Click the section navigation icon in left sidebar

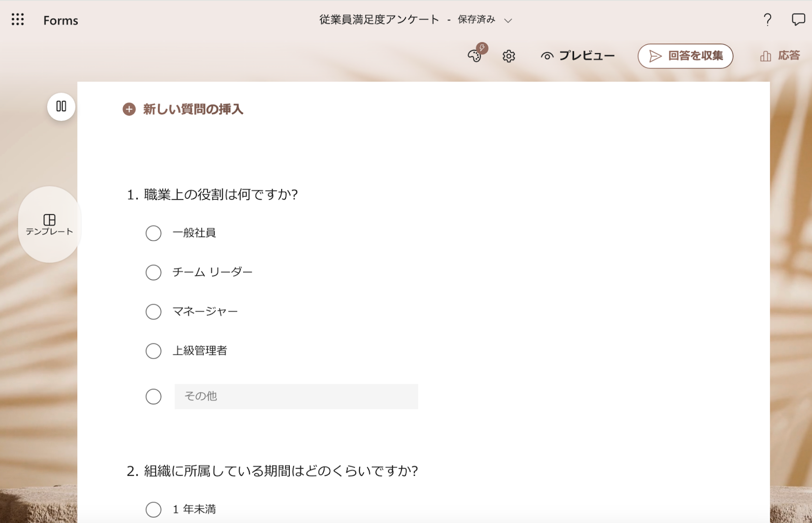(x=60, y=107)
